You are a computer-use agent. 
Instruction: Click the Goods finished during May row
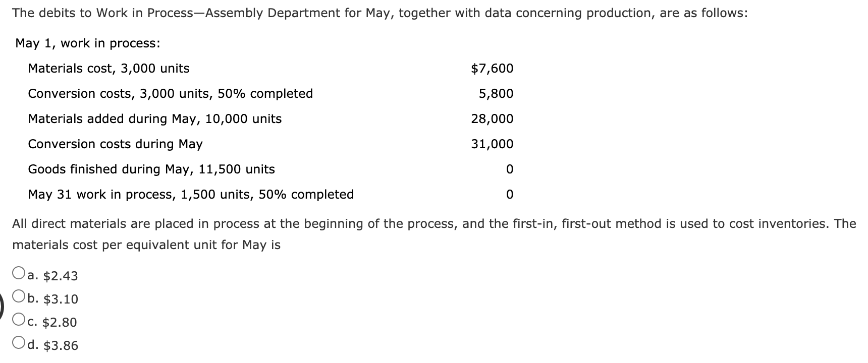[x=151, y=169]
